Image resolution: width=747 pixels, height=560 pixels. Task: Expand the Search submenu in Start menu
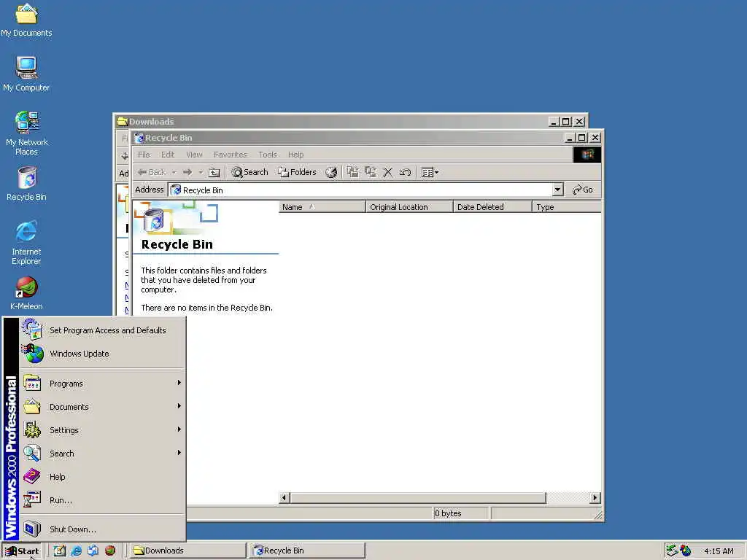click(x=102, y=454)
